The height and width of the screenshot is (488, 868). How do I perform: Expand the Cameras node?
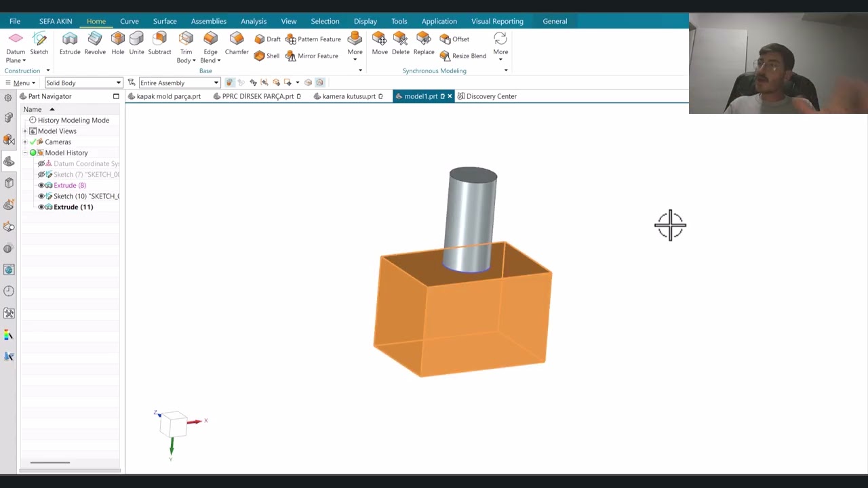click(x=25, y=142)
